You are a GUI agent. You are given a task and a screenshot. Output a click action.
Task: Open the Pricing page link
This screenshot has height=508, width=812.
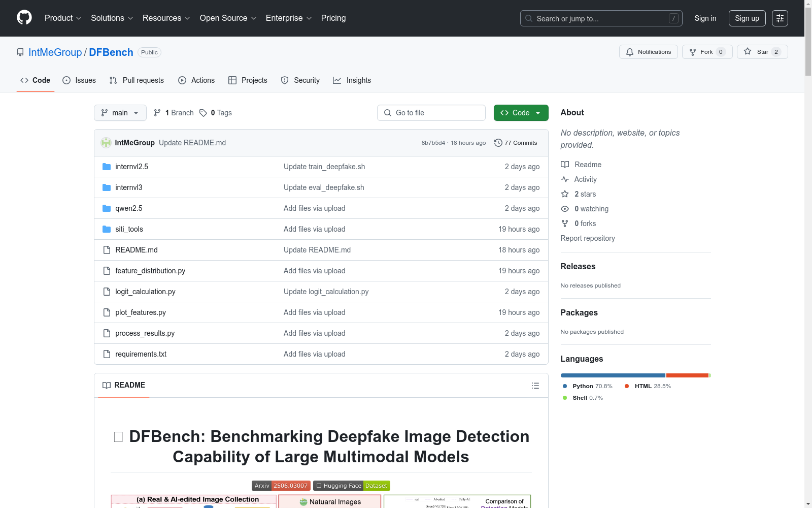coord(333,18)
